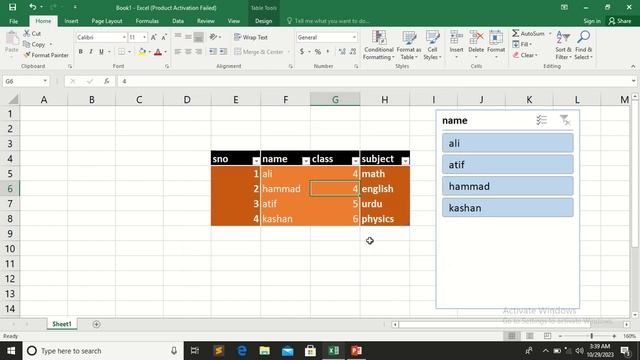The image size is (640, 360).
Task: Open the General number format dropdown
Action: 354,37
